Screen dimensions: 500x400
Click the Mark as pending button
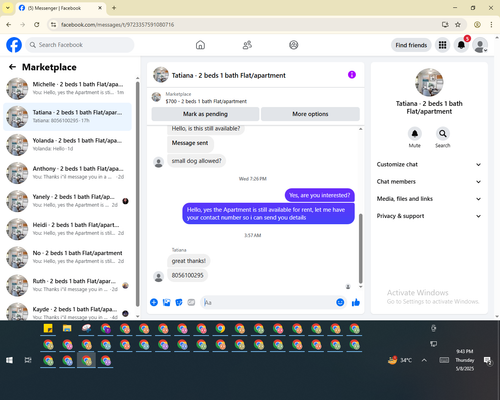tap(205, 114)
